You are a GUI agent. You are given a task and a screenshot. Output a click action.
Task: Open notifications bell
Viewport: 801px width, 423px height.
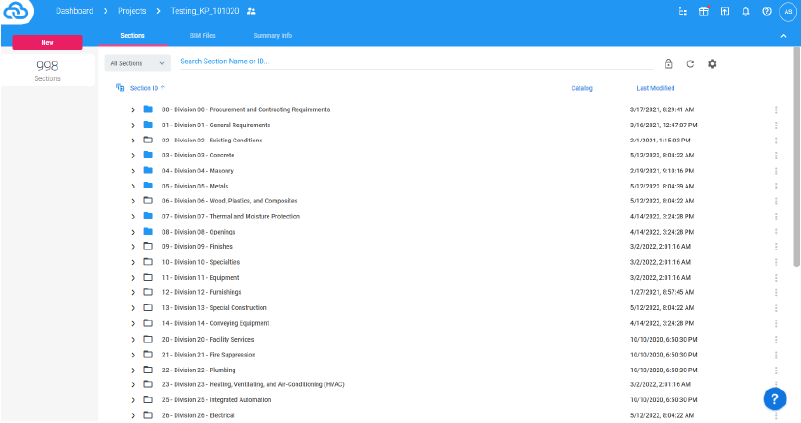pyautogui.click(x=746, y=11)
